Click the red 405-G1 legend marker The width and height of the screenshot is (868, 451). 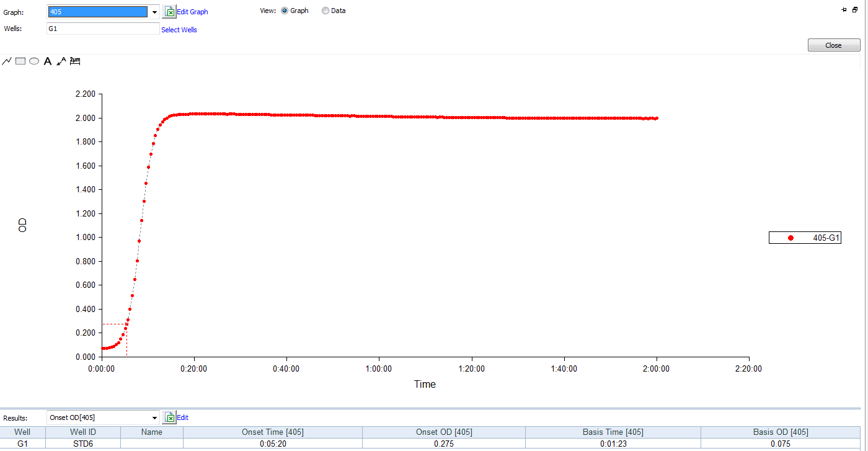point(790,238)
